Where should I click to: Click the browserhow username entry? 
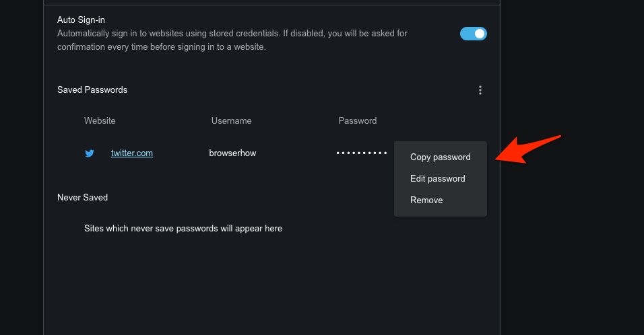coord(232,153)
